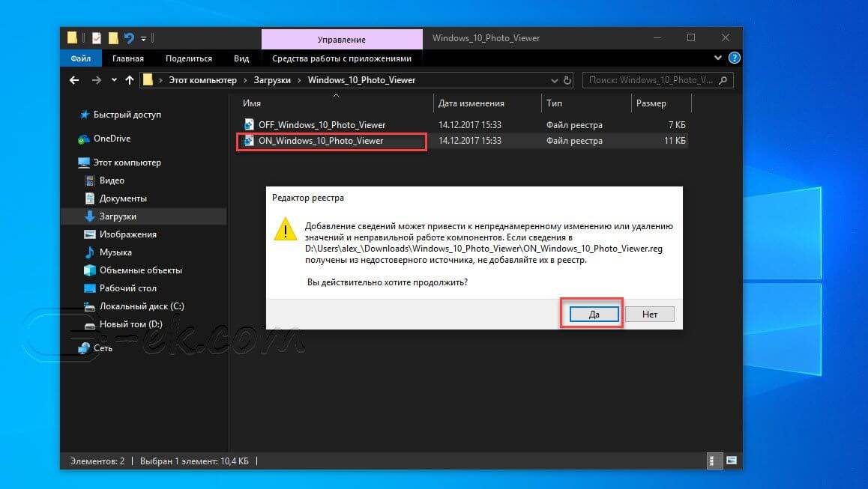Click the up arrow to go to Загрузки
This screenshot has height=489, width=868.
129,80
